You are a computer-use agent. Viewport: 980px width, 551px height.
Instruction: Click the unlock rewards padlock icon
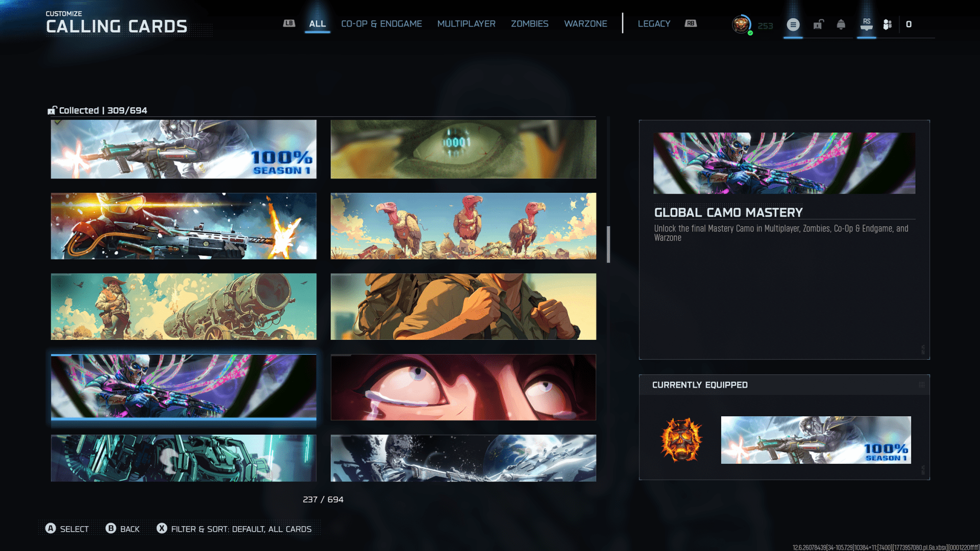[818, 24]
